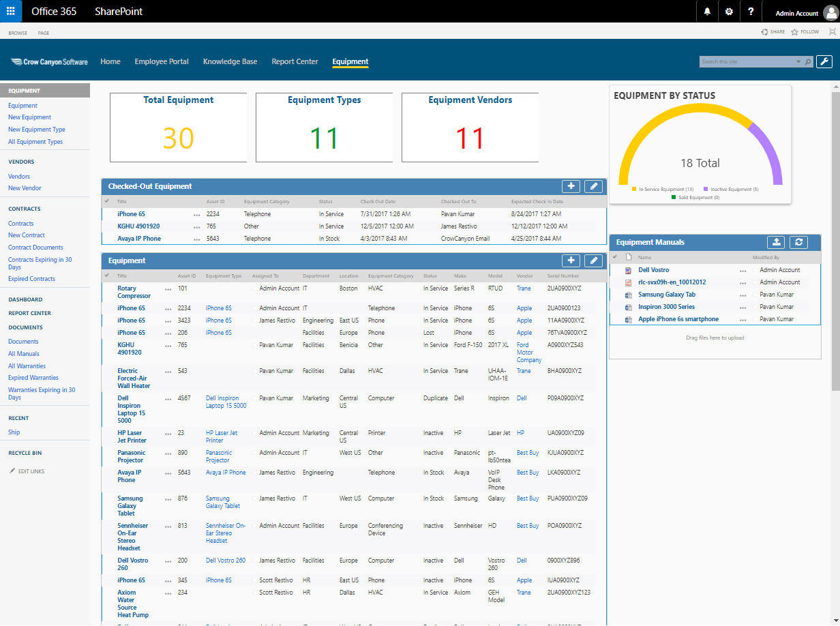840x626 pixels.
Task: Open the notifications bell
Action: click(707, 12)
